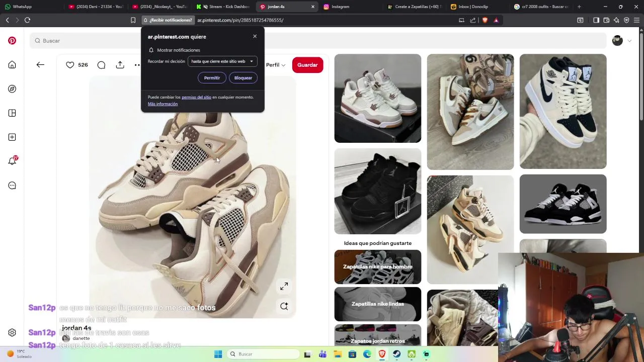Image resolution: width=644 pixels, height=362 pixels.
Task: Open the boards icon in Pinterest sidebar
Action: 12,113
